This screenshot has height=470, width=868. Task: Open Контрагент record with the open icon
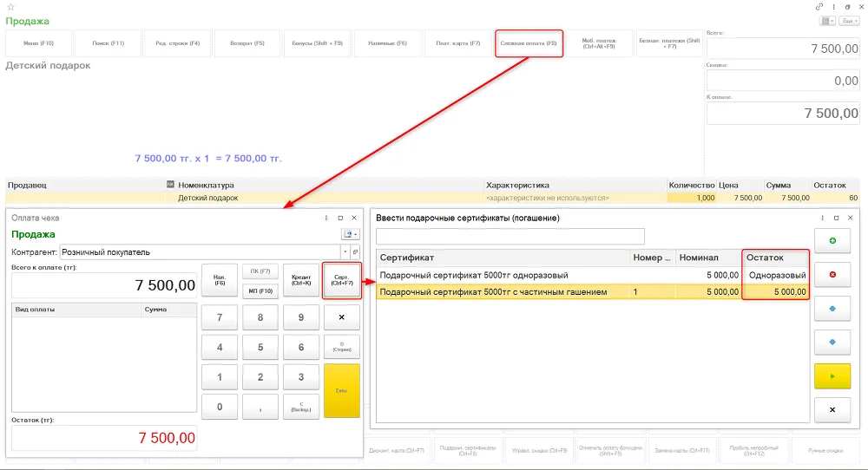coord(355,252)
